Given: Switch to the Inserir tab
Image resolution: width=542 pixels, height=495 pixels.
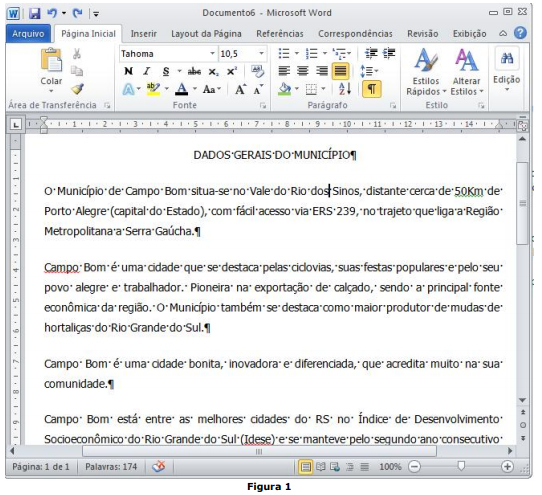Looking at the screenshot, I should [143, 34].
